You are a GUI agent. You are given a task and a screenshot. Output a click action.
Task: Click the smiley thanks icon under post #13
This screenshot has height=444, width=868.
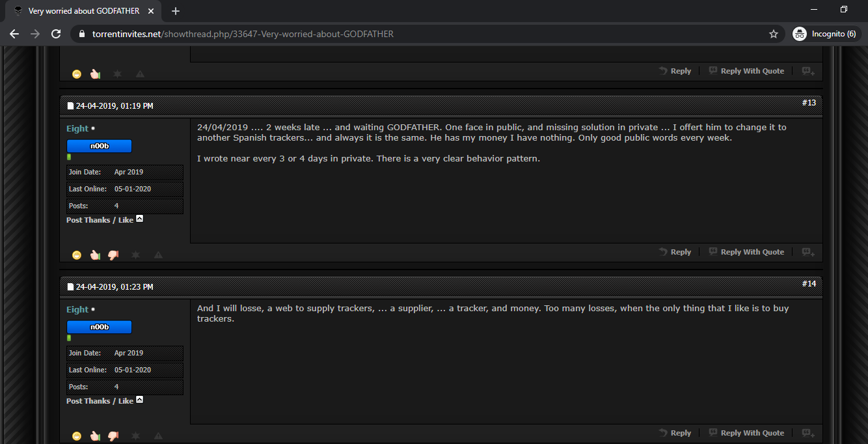(77, 255)
